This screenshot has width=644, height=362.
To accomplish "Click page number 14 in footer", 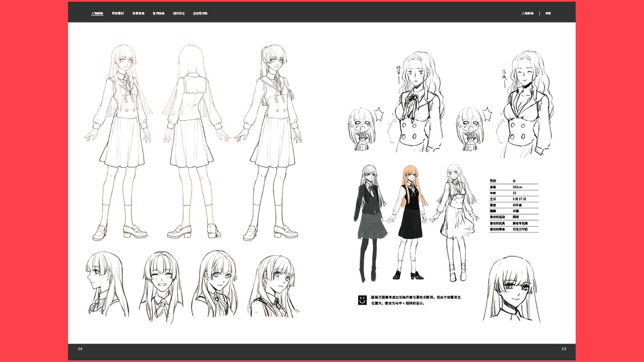I will pos(80,349).
